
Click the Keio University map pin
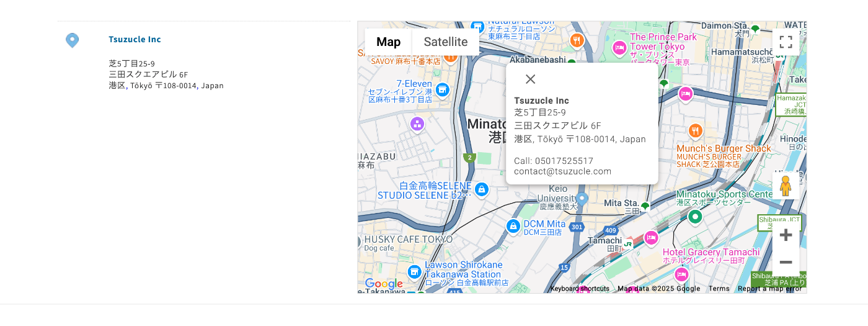click(582, 199)
